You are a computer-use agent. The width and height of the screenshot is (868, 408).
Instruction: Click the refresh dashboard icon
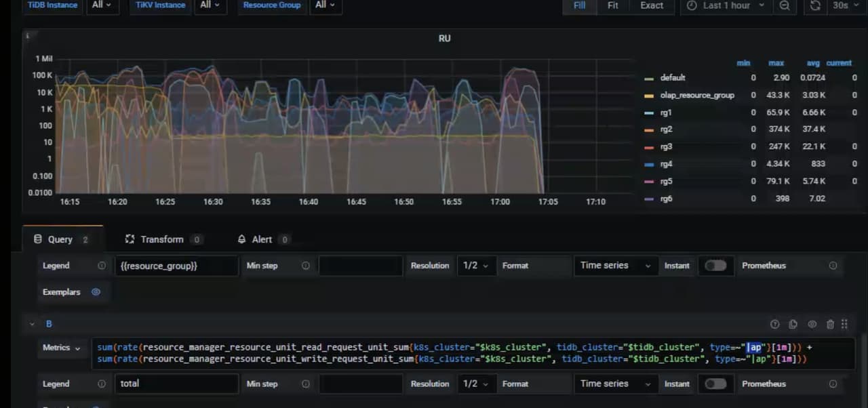(815, 5)
